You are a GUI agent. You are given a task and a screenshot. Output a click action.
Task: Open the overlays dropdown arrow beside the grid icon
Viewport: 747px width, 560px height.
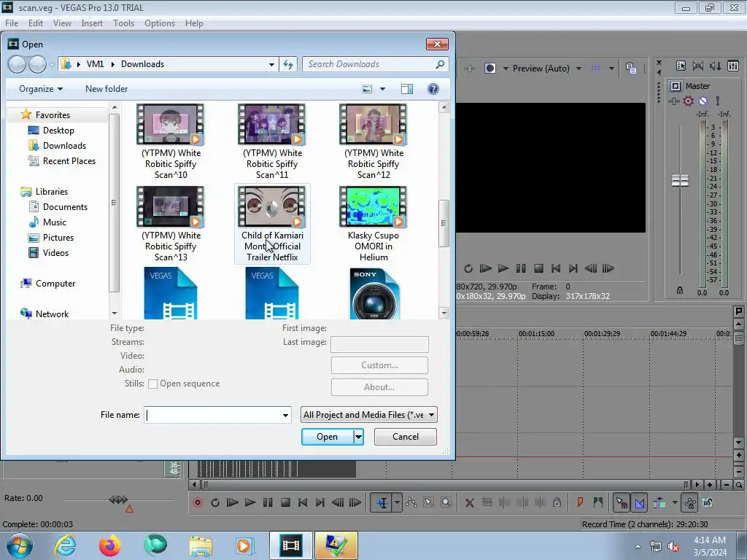(612, 69)
